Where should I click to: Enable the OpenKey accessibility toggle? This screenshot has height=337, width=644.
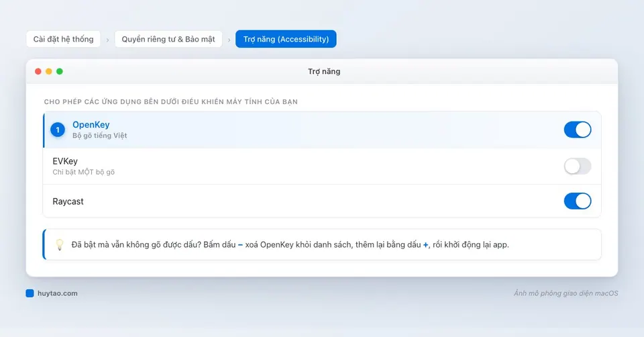pos(577,130)
